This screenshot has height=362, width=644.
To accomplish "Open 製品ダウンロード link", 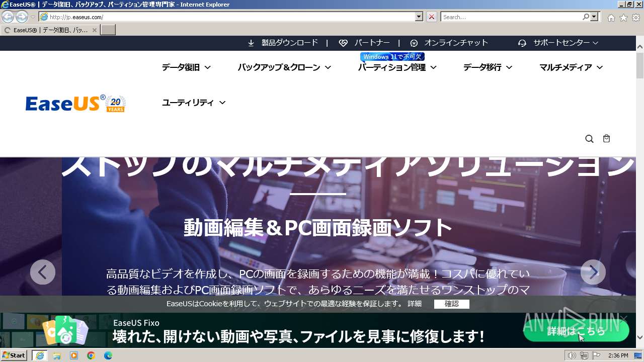I will click(x=290, y=43).
